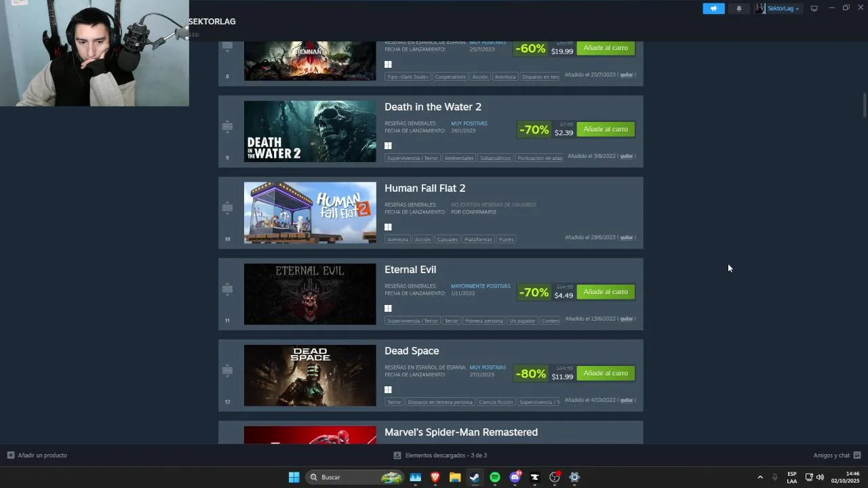Viewport: 868px width, 488px height.
Task: Add Remnant game at $19.99 to cart
Action: click(606, 48)
